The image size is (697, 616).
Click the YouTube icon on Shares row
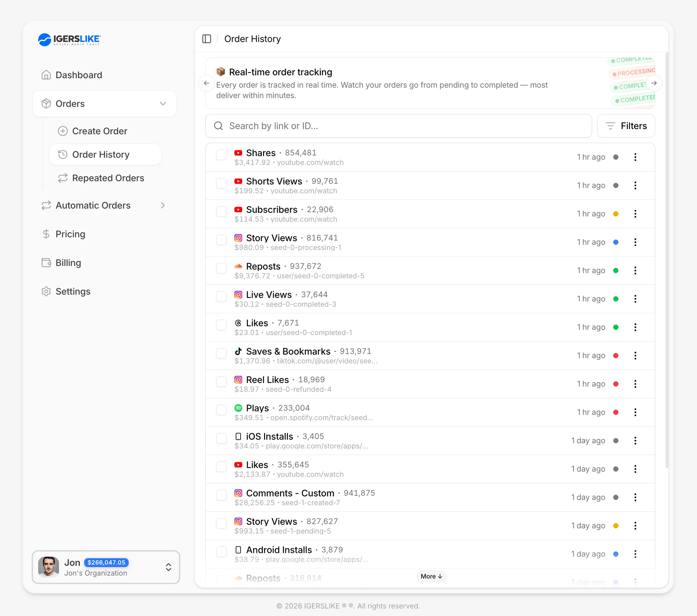(238, 153)
